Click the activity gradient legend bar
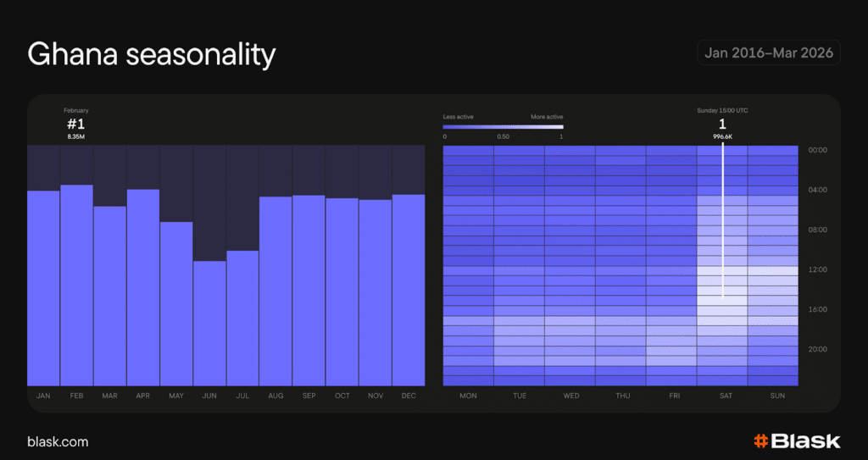 click(x=503, y=126)
